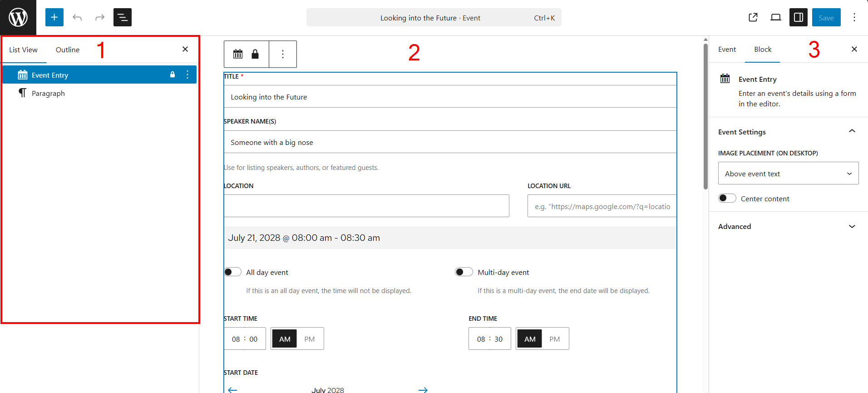Viewport: 868px width, 393px height.
Task: Open block toolbar options menu
Action: [283, 54]
